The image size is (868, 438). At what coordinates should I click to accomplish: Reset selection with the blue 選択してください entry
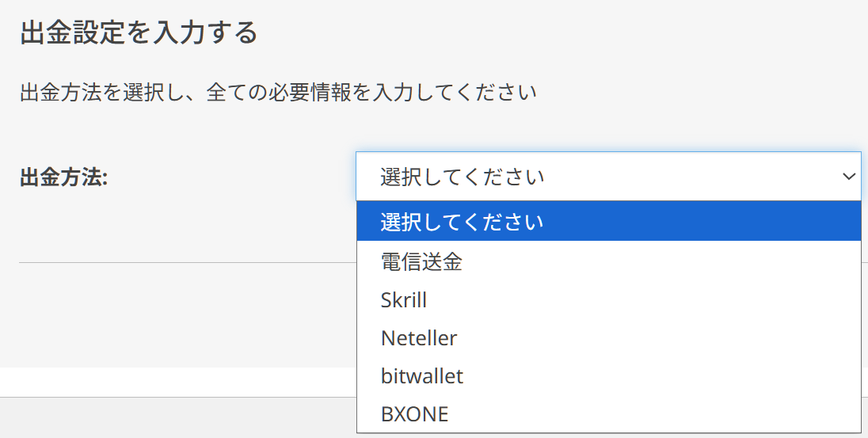click(x=462, y=221)
